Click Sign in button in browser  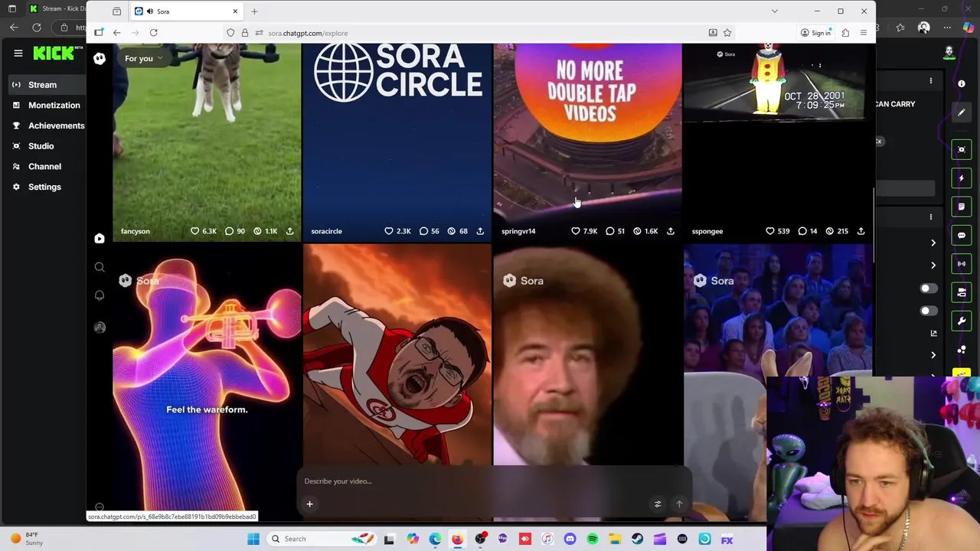pos(815,33)
